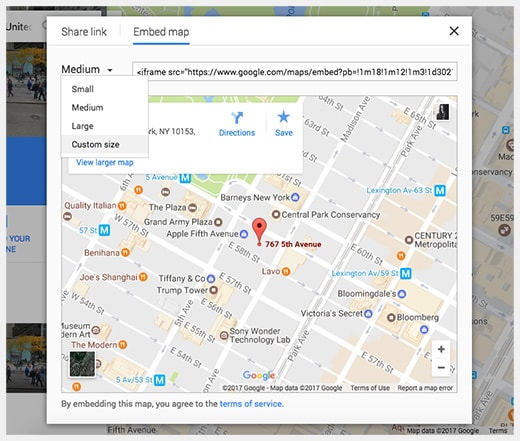Click Joe's Shanghai restaurant marker
This screenshot has height=441, width=520.
click(x=143, y=277)
